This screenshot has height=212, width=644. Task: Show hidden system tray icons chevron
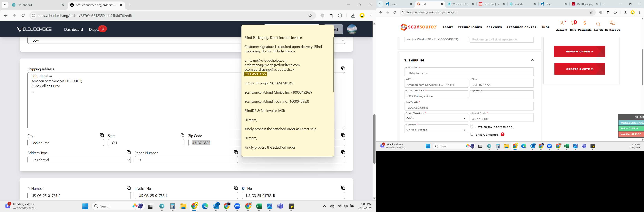pyautogui.click(x=324, y=206)
